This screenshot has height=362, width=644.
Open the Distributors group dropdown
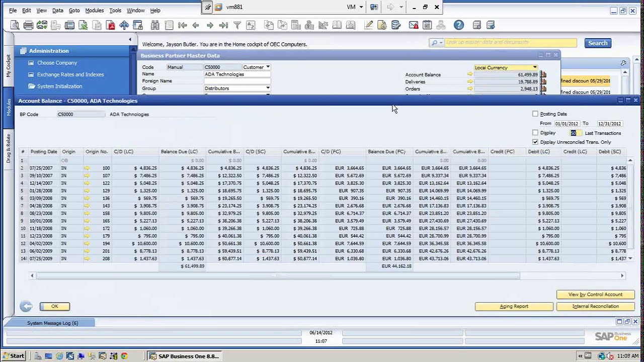(x=268, y=88)
